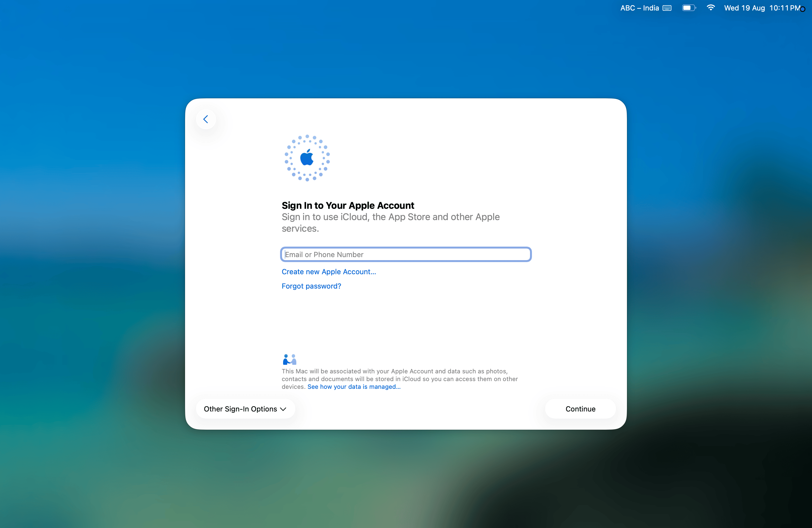Click the 'This Mac will be associated' notice text
812x528 pixels.
pos(400,379)
